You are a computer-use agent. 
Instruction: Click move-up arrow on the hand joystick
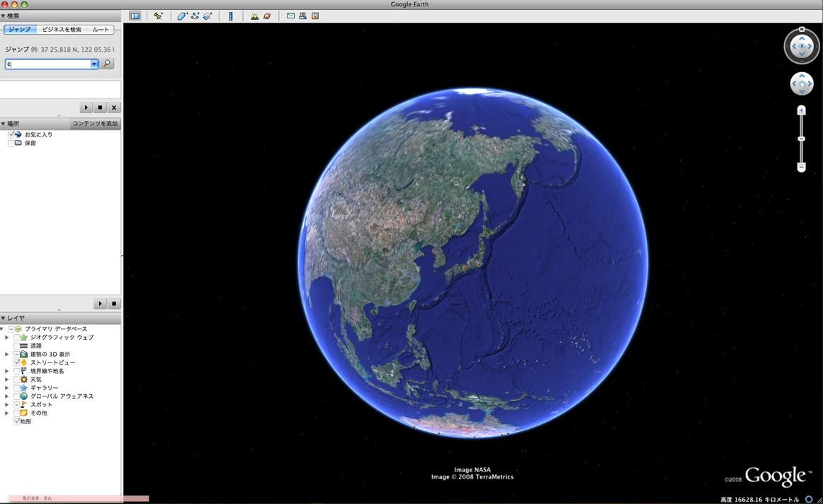pos(802,76)
